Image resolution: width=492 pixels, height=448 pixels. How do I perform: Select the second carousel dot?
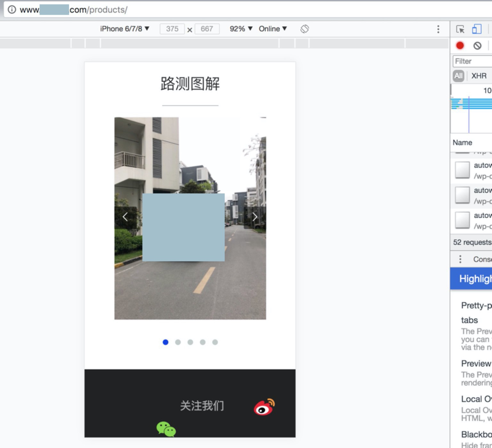click(x=178, y=342)
